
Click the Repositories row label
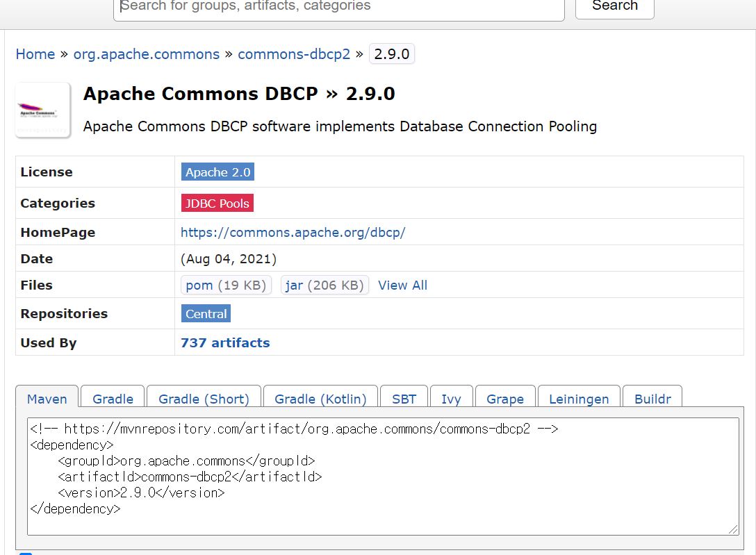pos(64,314)
